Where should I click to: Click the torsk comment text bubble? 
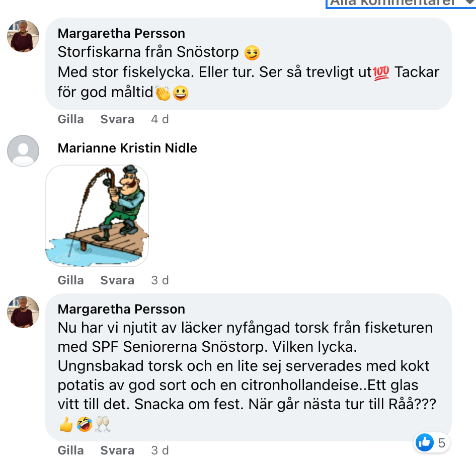click(x=247, y=366)
